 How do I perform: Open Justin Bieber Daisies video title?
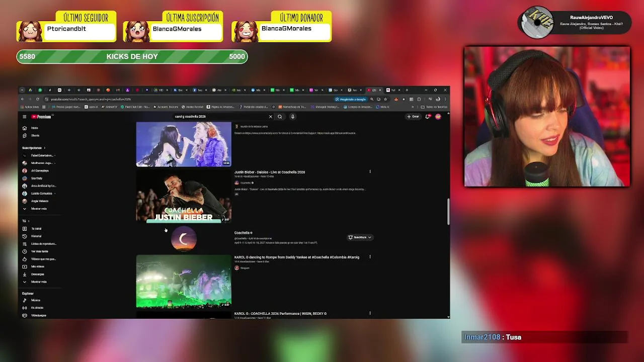[270, 172]
